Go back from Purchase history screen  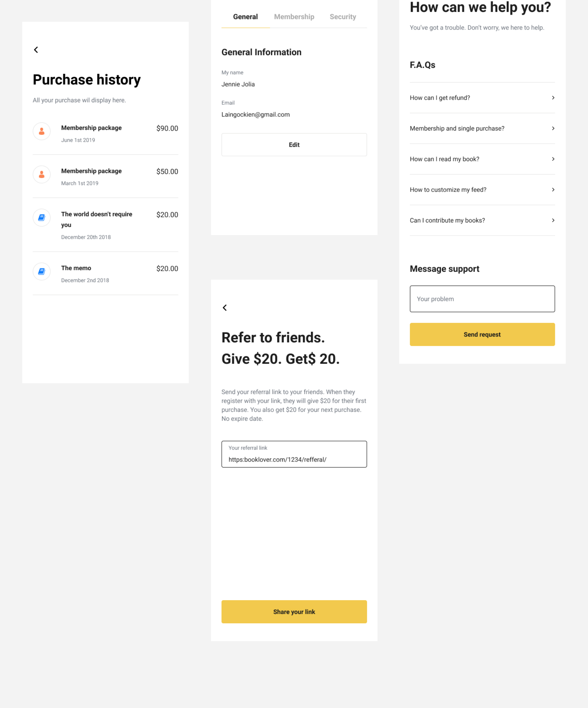pos(36,50)
